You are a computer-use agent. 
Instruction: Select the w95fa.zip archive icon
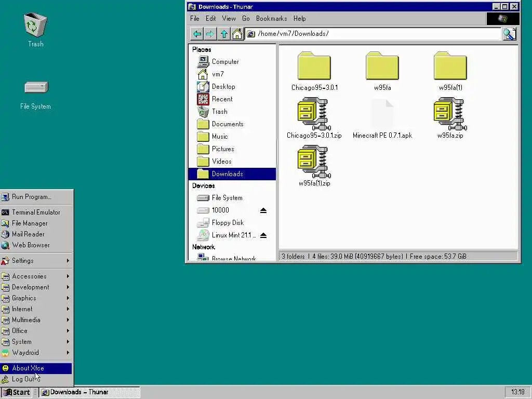[x=450, y=114]
